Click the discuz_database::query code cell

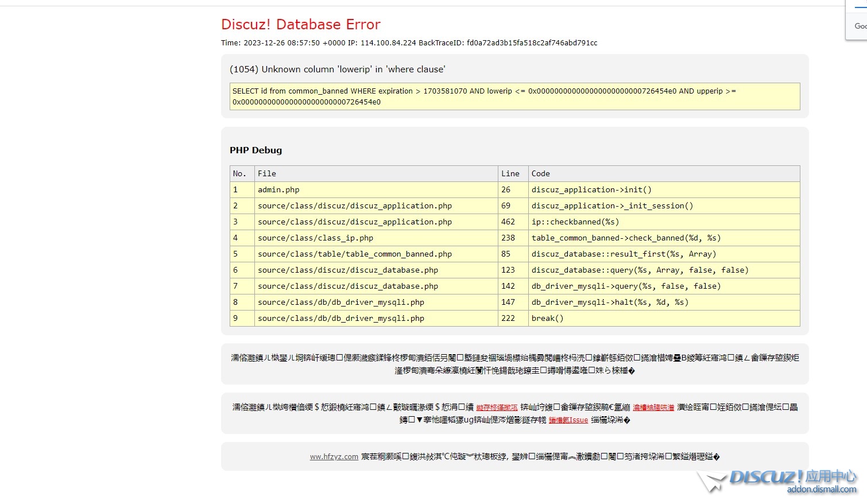tap(664, 270)
